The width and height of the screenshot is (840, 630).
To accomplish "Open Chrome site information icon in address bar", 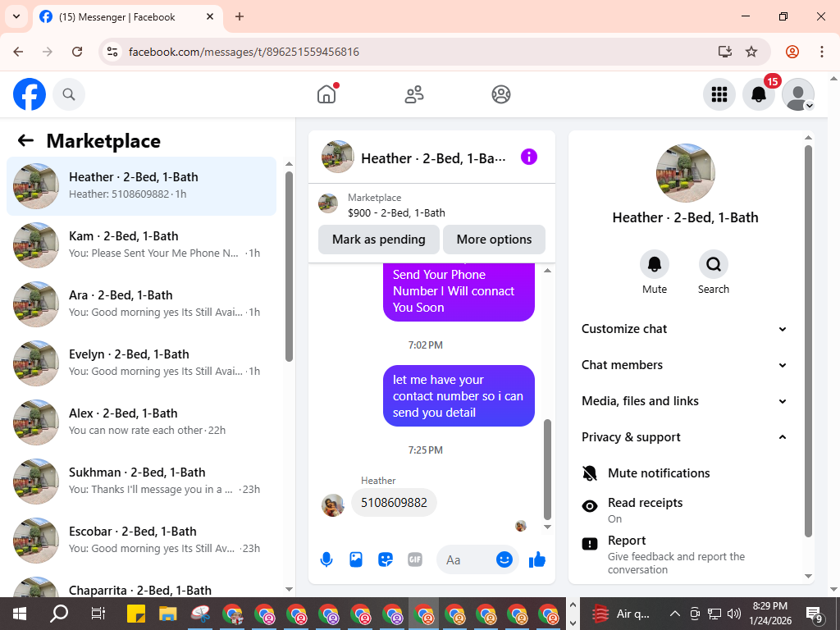I will click(x=112, y=52).
